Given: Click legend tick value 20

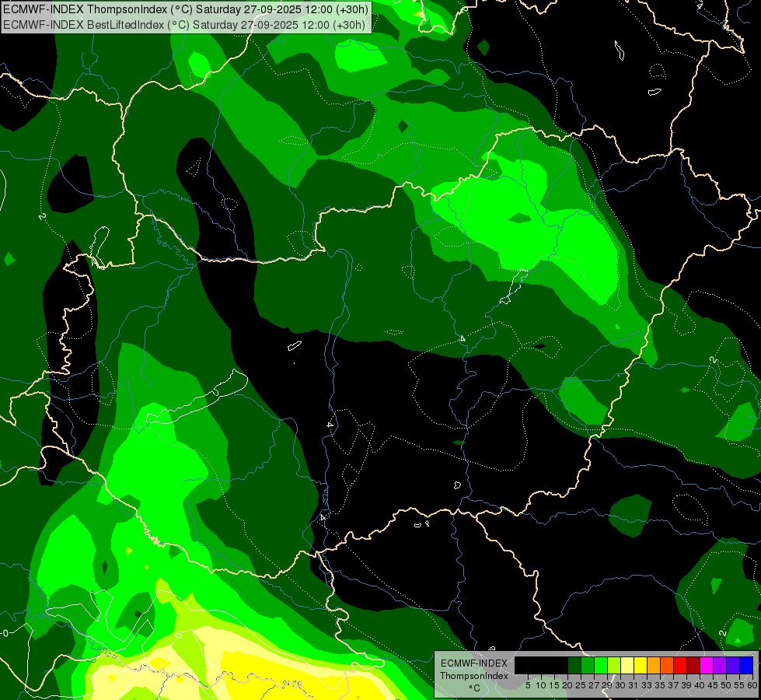Looking at the screenshot, I should (568, 685).
